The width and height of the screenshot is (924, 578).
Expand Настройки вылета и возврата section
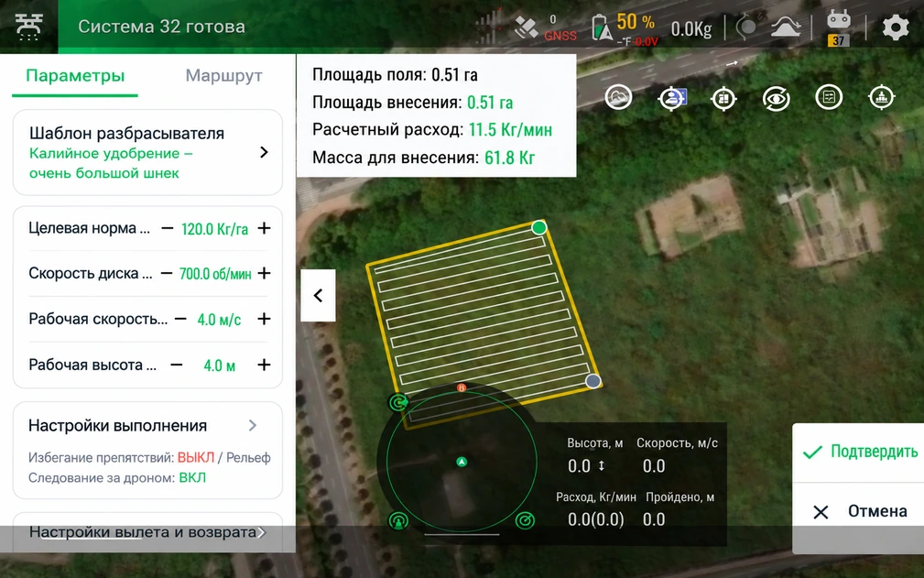[147, 532]
